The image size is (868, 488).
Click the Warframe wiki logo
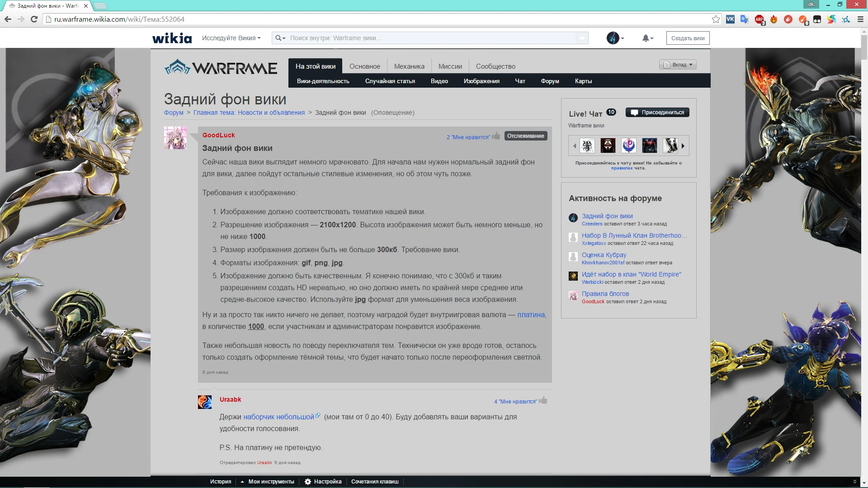click(221, 68)
